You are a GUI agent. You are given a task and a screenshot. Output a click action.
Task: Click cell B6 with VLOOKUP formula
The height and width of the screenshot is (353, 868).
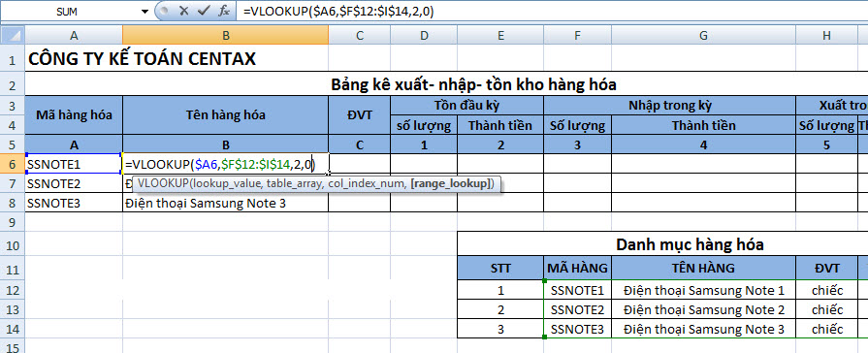tap(225, 164)
